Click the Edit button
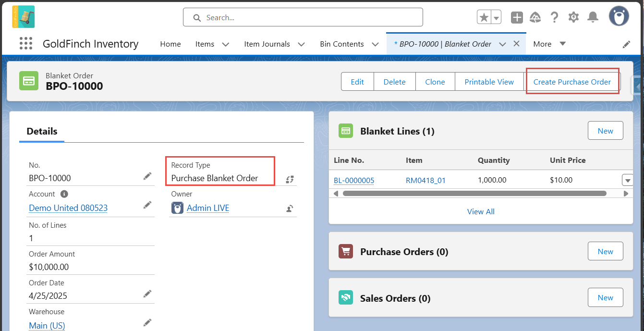Viewport: 644px width, 331px height. 357,82
